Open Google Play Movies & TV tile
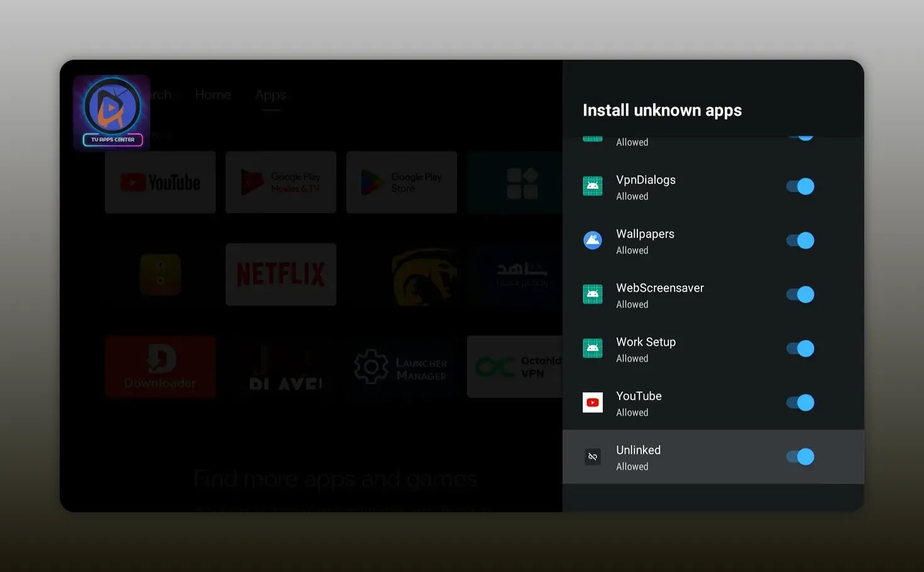 pos(281,182)
